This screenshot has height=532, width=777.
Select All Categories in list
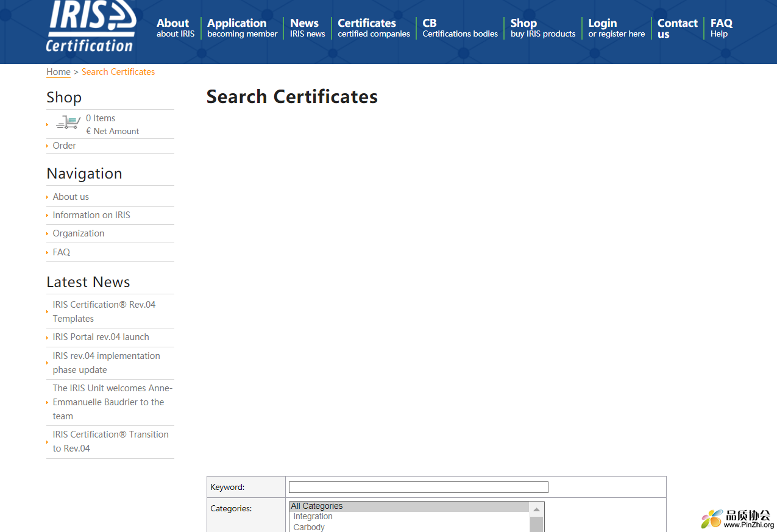410,506
